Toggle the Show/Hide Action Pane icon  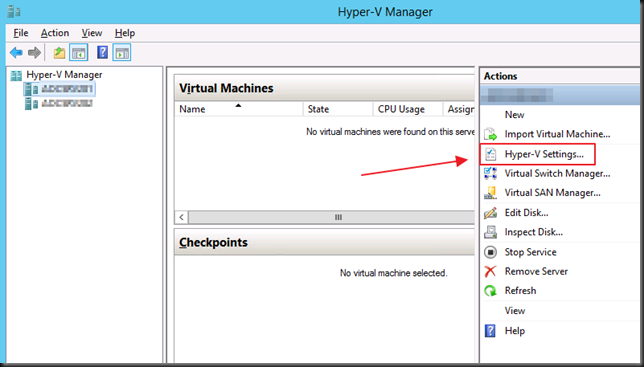pyautogui.click(x=122, y=53)
